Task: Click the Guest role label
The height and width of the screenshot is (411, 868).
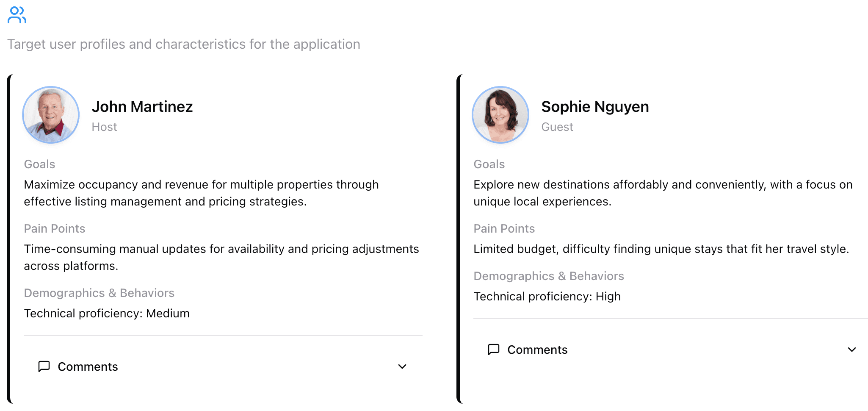Action: (557, 127)
